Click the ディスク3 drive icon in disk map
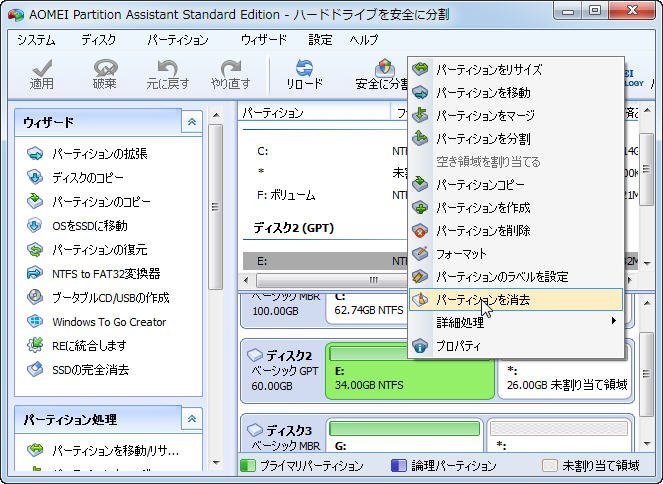The height and width of the screenshot is (484, 663). point(255,430)
